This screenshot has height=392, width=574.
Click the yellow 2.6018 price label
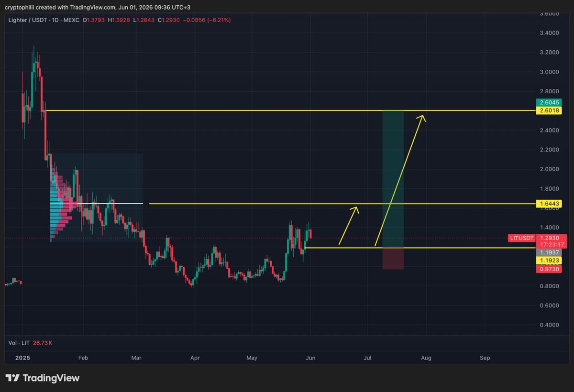(548, 110)
